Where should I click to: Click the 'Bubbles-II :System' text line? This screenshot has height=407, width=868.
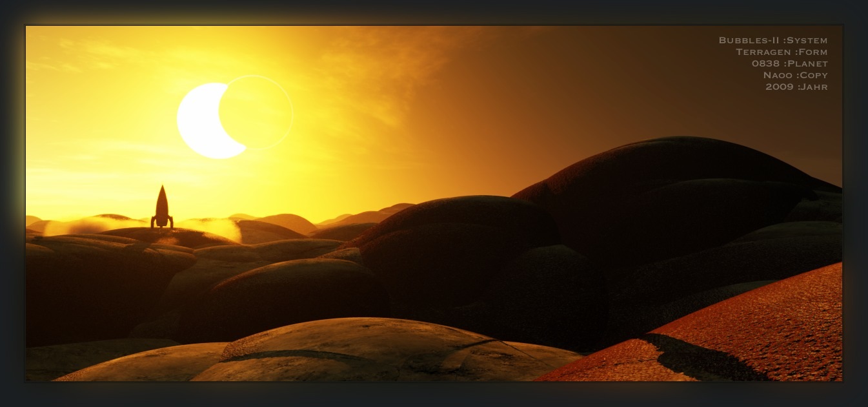(773, 40)
